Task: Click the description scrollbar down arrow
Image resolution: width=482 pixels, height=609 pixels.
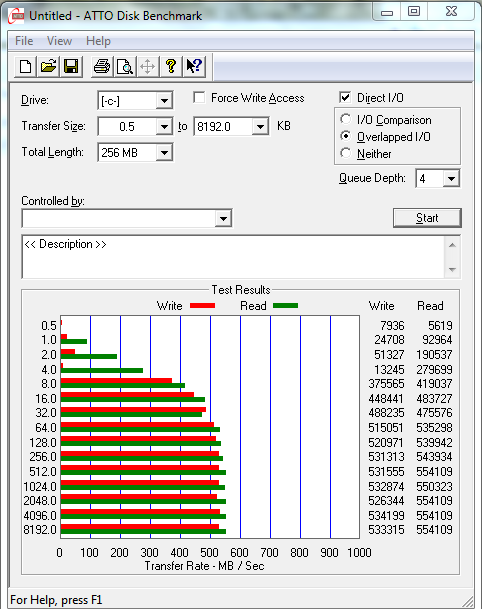Action: coord(452,269)
